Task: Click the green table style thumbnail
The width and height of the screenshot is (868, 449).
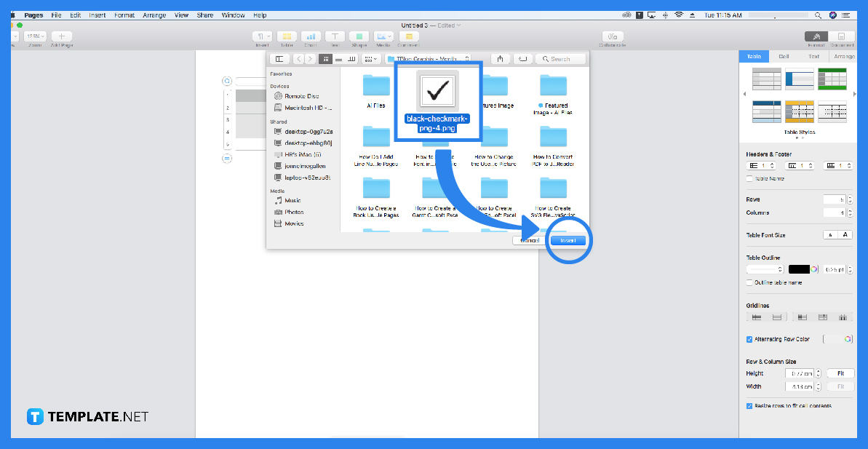Action: [x=832, y=78]
